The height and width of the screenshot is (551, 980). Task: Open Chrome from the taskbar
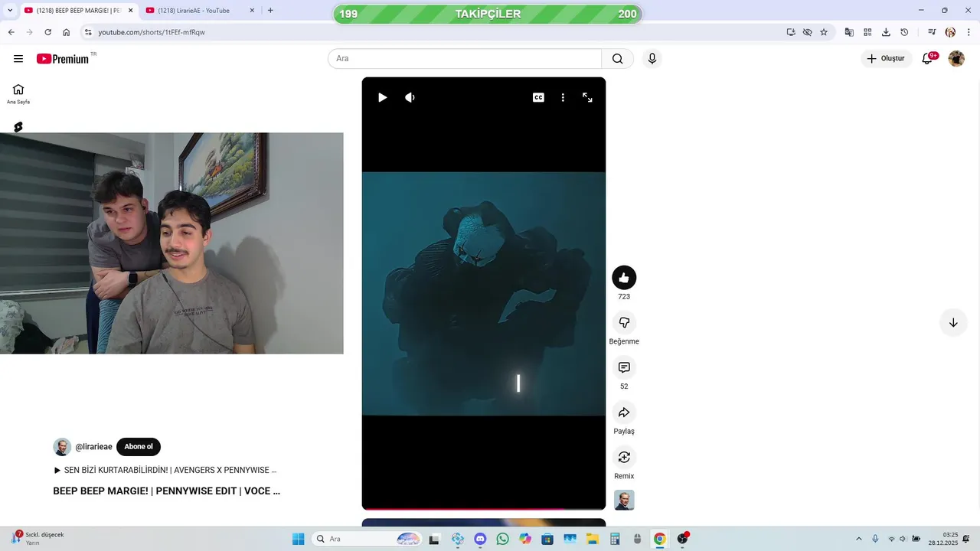659,539
